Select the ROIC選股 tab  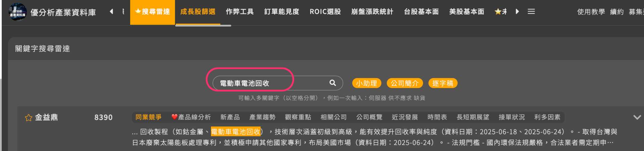[x=325, y=12]
